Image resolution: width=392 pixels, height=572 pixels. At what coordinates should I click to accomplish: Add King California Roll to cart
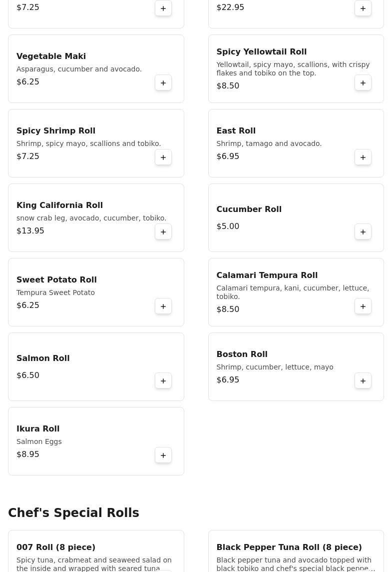point(163,231)
